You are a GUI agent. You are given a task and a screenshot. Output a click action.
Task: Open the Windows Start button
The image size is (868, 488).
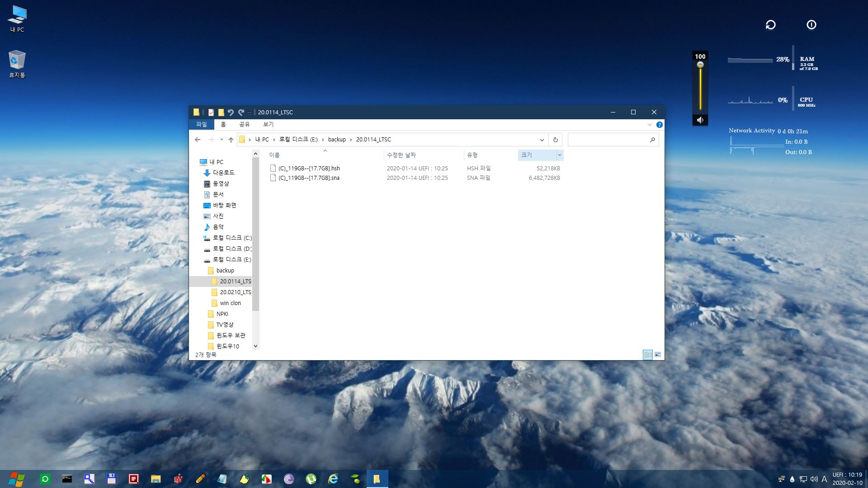pos(17,479)
